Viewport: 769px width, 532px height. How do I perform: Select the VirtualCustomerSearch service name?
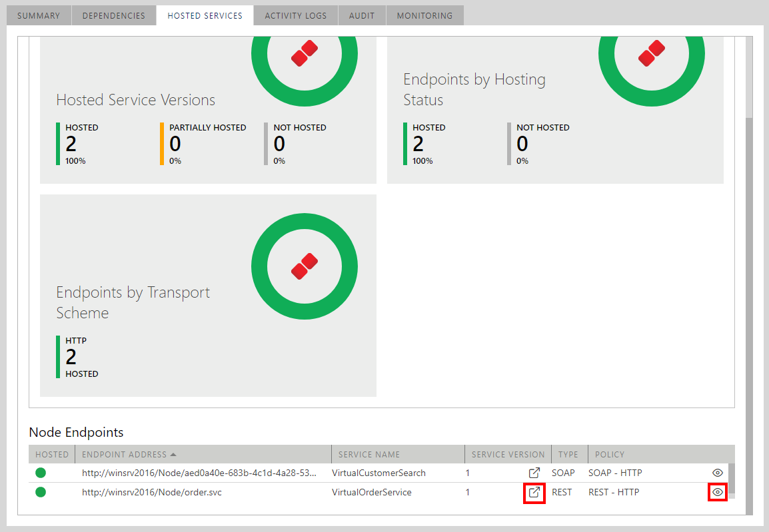click(x=379, y=473)
